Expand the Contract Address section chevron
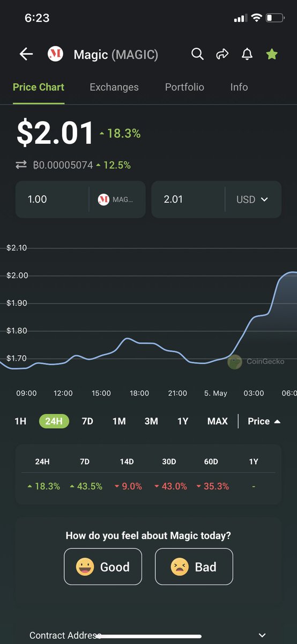297x644 pixels. pyautogui.click(x=263, y=635)
